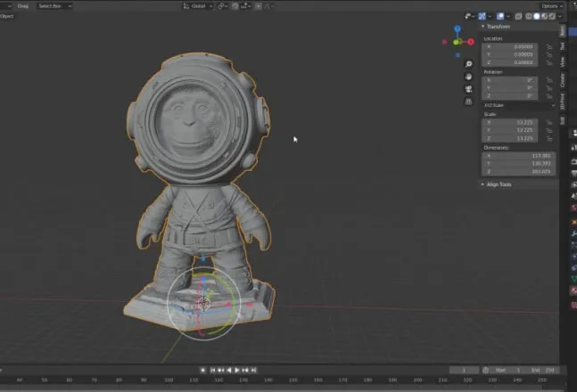Open the 3D-Print sidebar tab
The height and width of the screenshot is (392, 577).
click(x=562, y=102)
